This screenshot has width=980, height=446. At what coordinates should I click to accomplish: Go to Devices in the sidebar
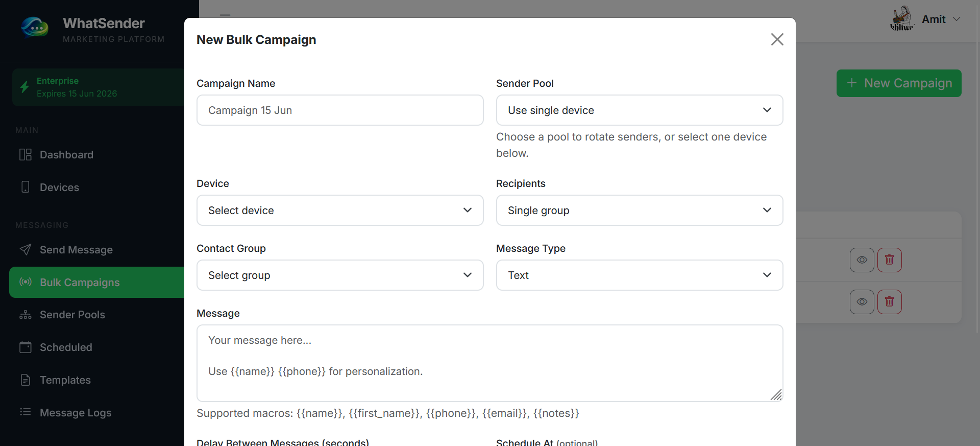[96, 187]
